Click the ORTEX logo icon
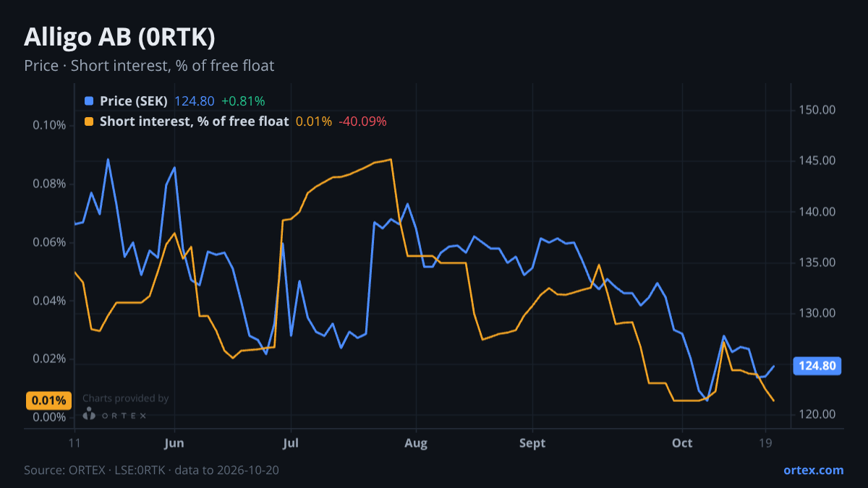The height and width of the screenshot is (488, 868). [89, 414]
